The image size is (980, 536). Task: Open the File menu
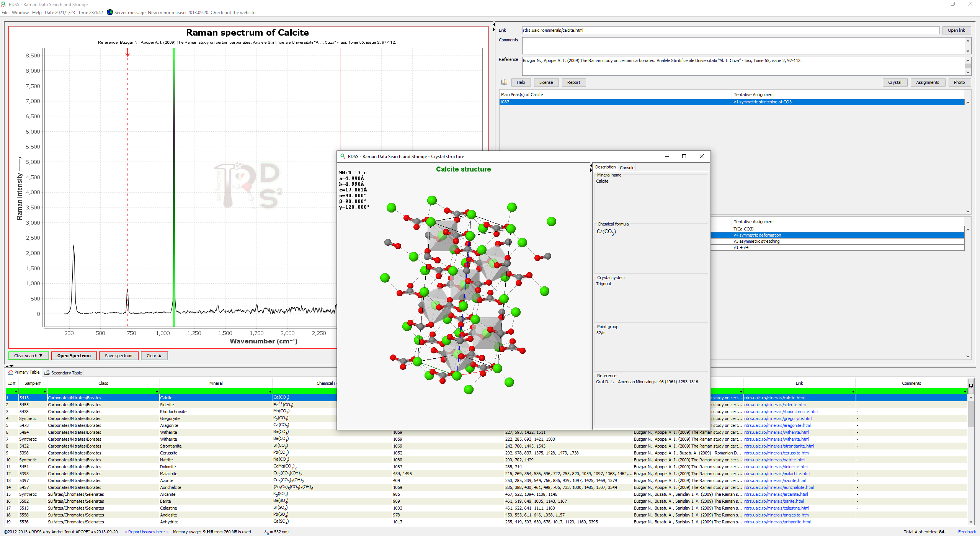click(5, 13)
